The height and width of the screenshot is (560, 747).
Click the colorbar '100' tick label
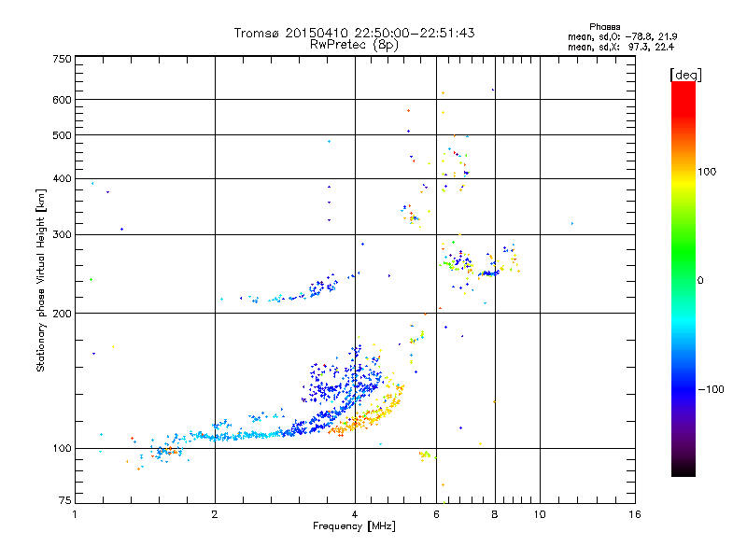(x=707, y=172)
